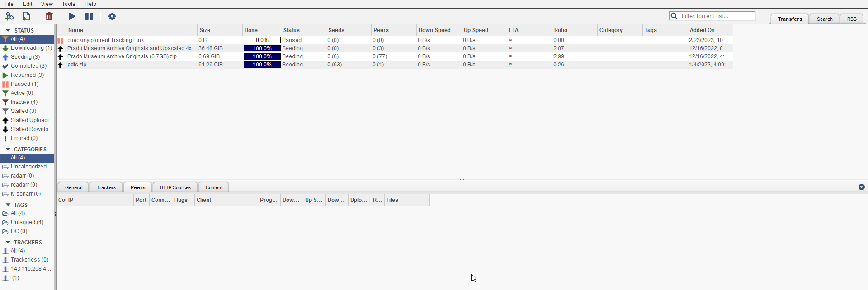Filter by Errored (0) status
Image resolution: width=868 pixels, height=290 pixels.
pyautogui.click(x=24, y=138)
